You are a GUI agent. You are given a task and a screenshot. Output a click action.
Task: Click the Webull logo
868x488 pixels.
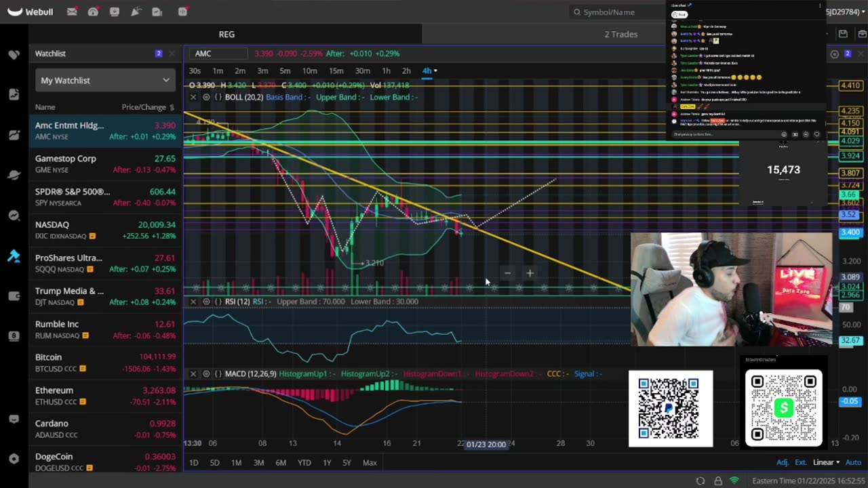click(x=30, y=12)
